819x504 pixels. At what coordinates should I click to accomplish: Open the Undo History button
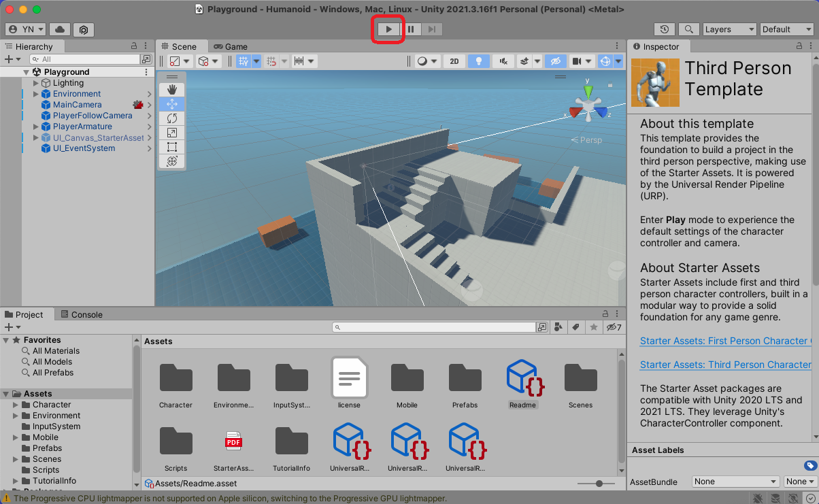665,29
